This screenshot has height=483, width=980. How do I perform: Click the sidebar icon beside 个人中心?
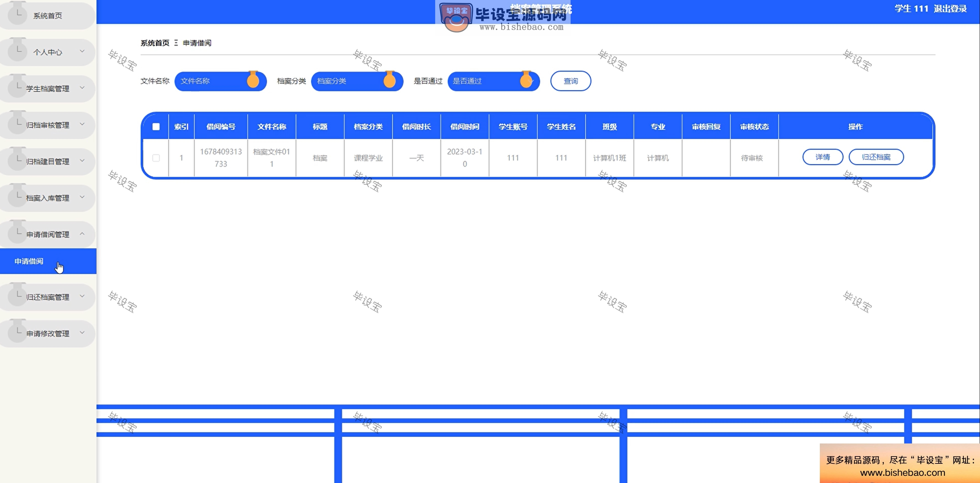click(18, 50)
